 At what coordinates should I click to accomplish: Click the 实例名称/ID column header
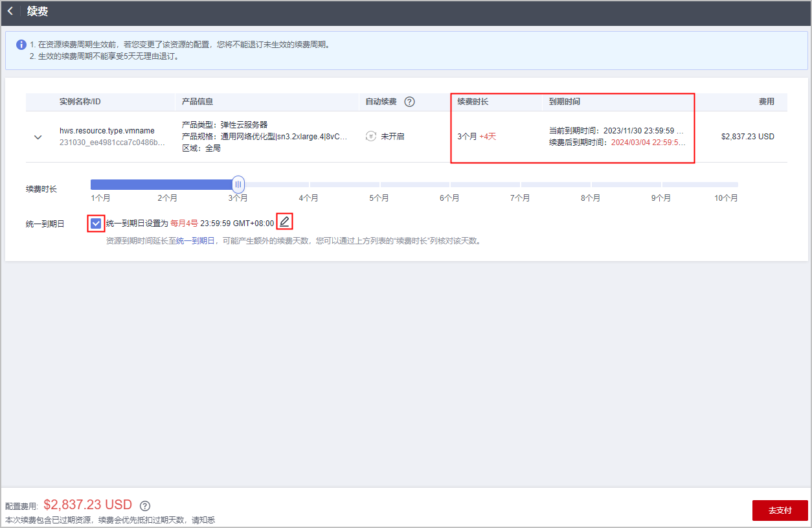click(x=80, y=102)
